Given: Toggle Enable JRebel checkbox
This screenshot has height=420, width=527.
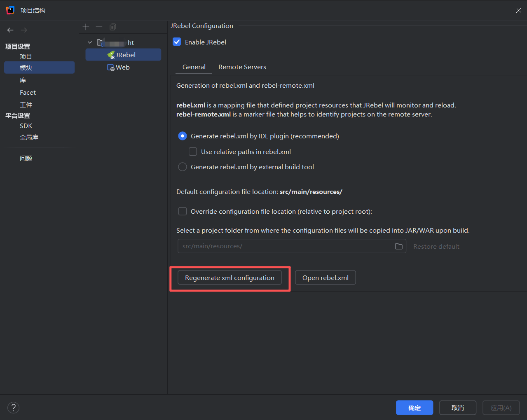Looking at the screenshot, I should point(177,42).
